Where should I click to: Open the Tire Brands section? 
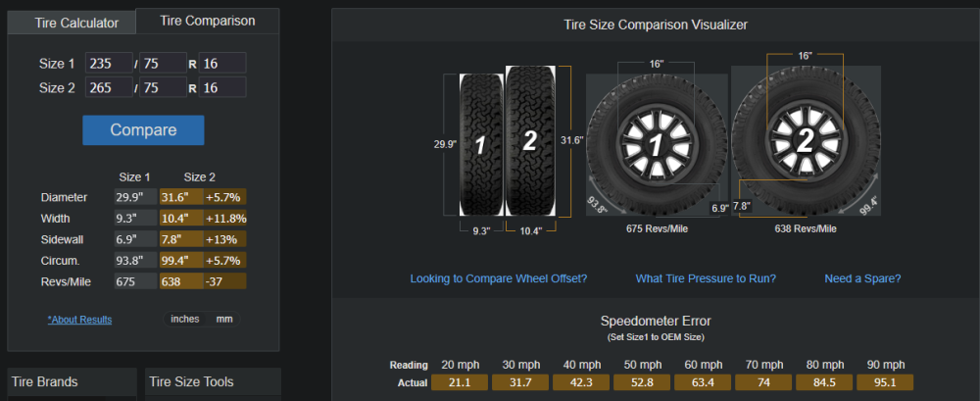72,381
